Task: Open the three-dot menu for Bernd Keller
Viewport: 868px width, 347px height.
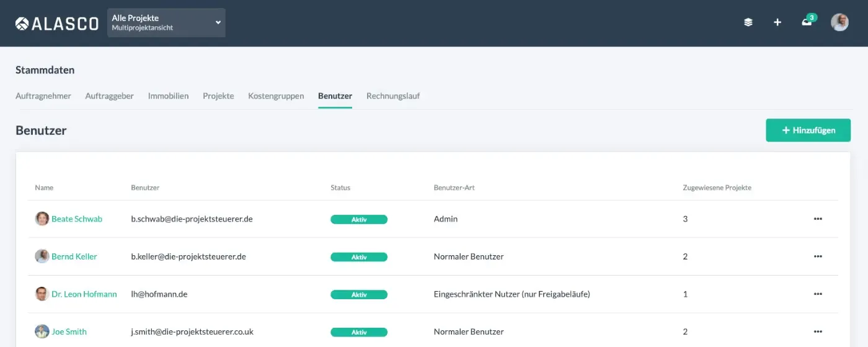Action: 818,256
